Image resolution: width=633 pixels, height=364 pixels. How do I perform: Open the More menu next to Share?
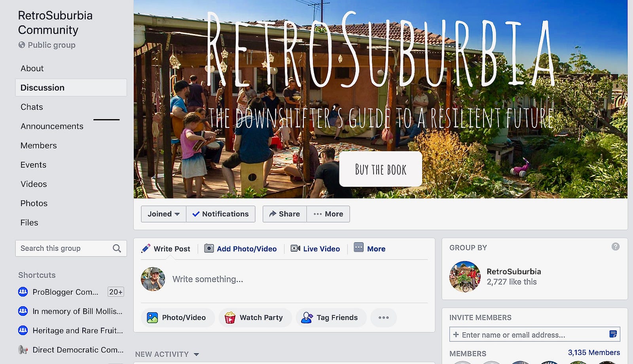point(328,214)
